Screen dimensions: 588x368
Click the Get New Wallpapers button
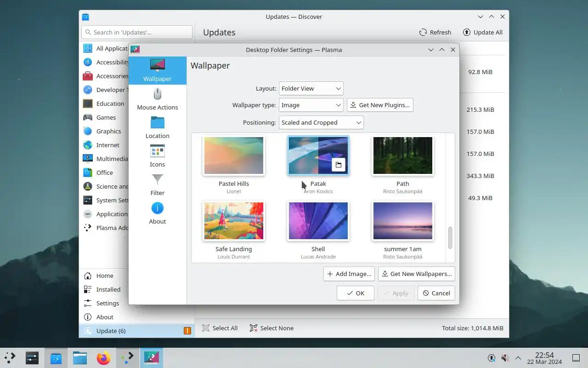pos(417,274)
